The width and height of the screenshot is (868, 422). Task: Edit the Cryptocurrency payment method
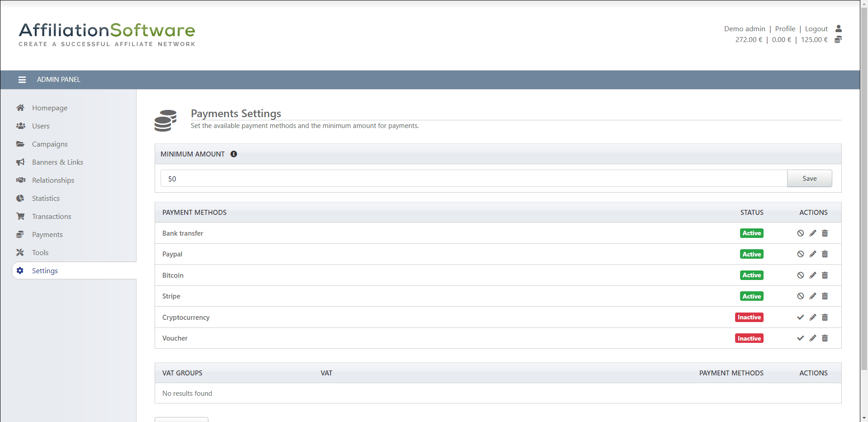click(812, 318)
